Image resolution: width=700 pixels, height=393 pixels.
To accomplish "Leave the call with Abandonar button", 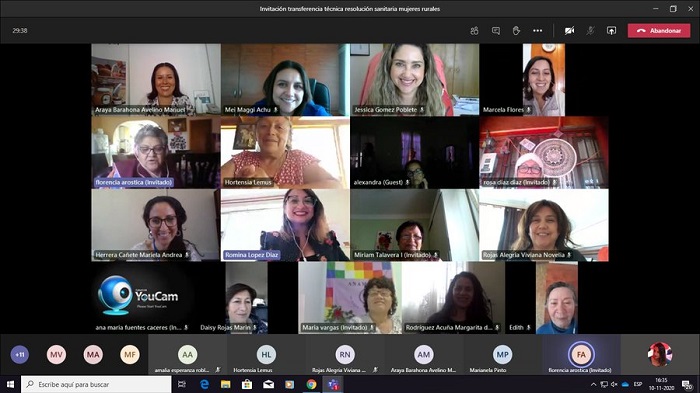I will click(659, 31).
